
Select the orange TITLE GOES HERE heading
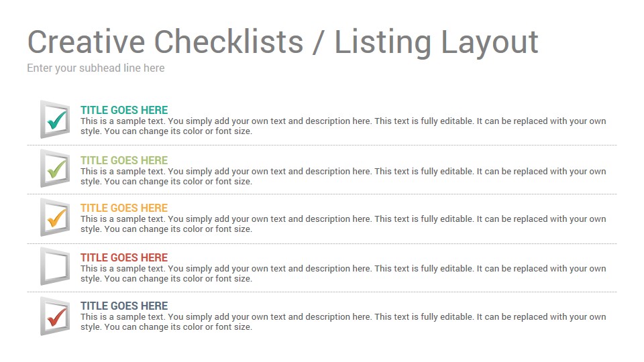[124, 208]
